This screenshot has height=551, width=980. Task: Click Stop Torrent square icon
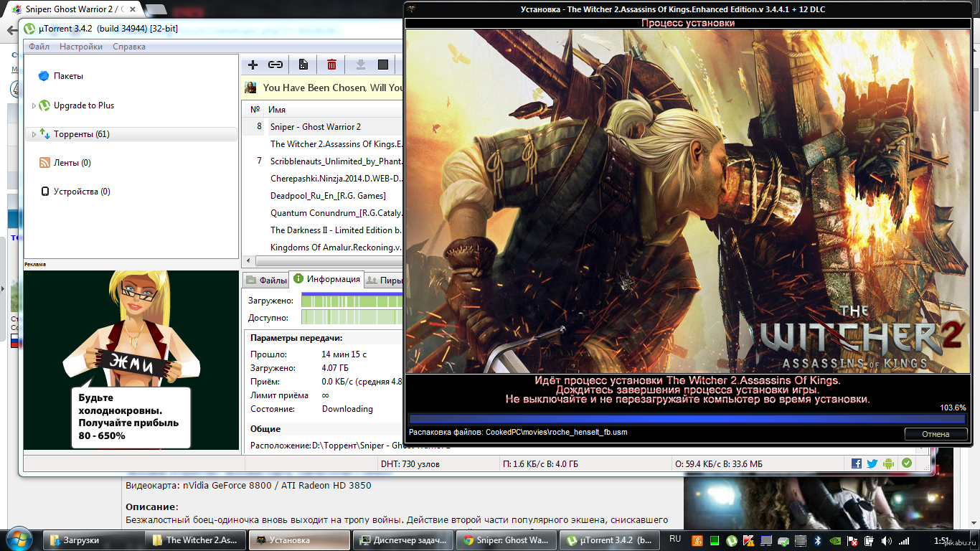point(383,65)
